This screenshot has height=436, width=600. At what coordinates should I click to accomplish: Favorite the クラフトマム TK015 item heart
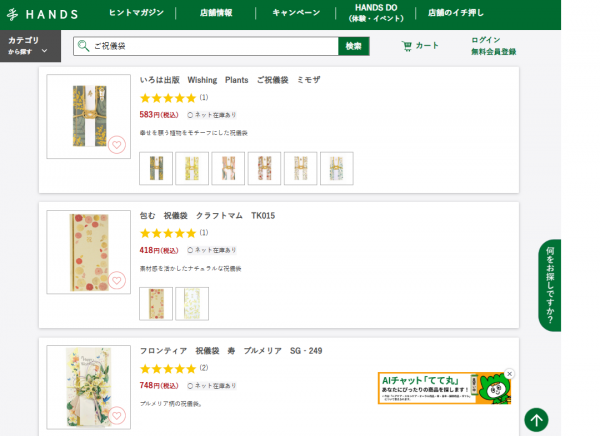point(117,281)
